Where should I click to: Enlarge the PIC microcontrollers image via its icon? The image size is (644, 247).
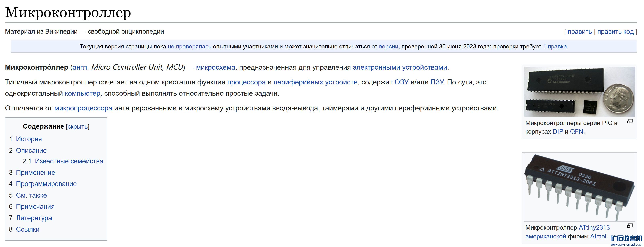point(630,121)
